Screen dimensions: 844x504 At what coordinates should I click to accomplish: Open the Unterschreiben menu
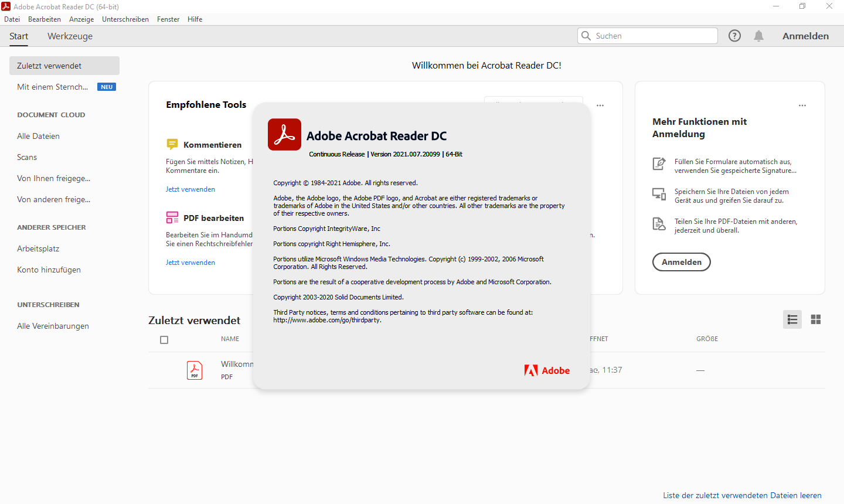click(125, 19)
